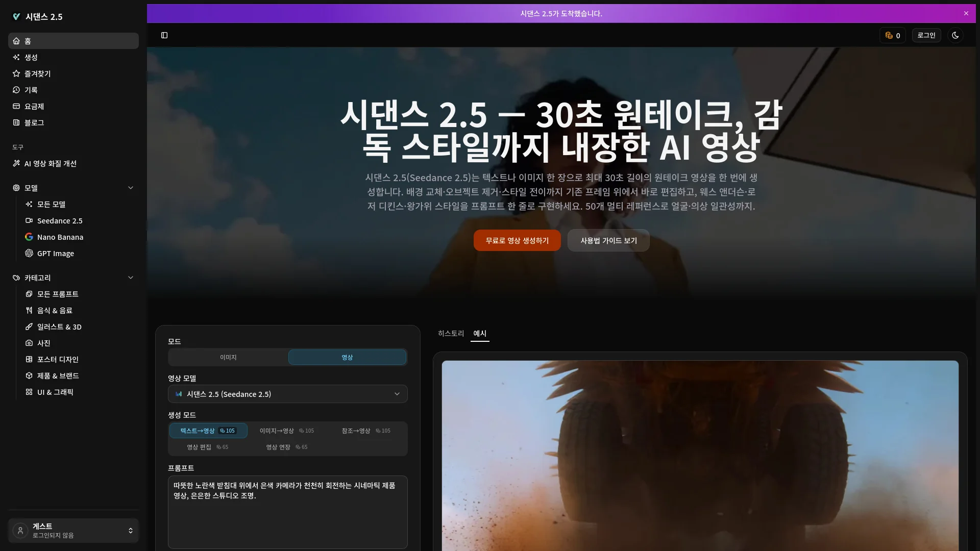980x551 pixels.
Task: Click the 로그인 button
Action: pyautogui.click(x=926, y=35)
